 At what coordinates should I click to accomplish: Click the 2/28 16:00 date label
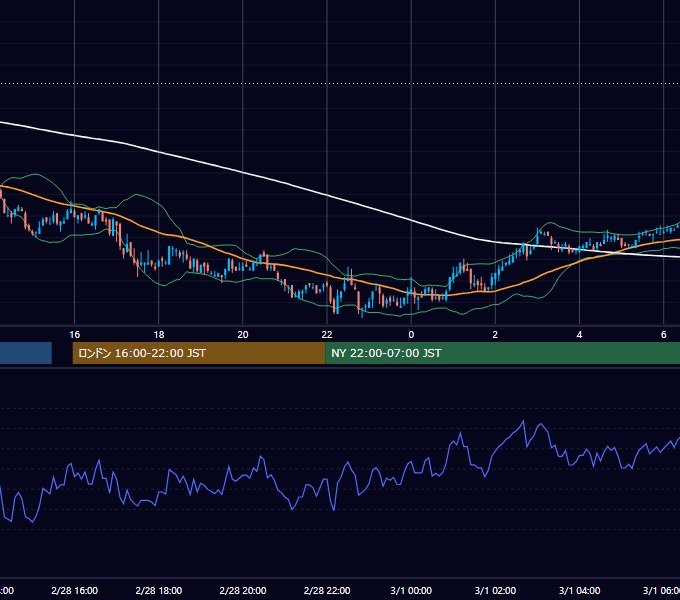[75, 590]
